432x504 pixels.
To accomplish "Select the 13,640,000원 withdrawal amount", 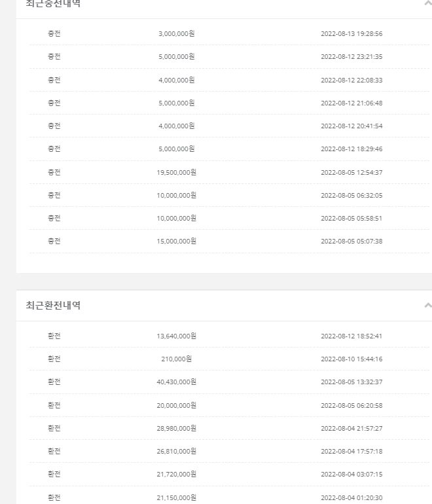I will point(177,336).
